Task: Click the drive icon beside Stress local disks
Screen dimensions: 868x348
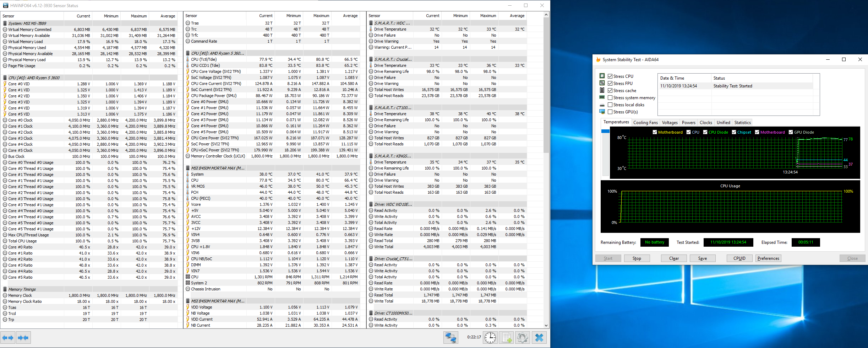Action: 602,105
